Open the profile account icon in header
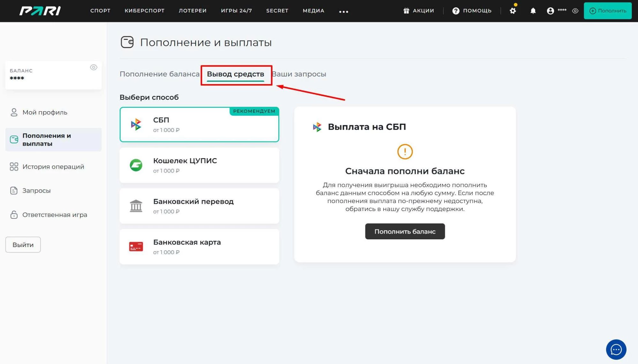 (550, 11)
